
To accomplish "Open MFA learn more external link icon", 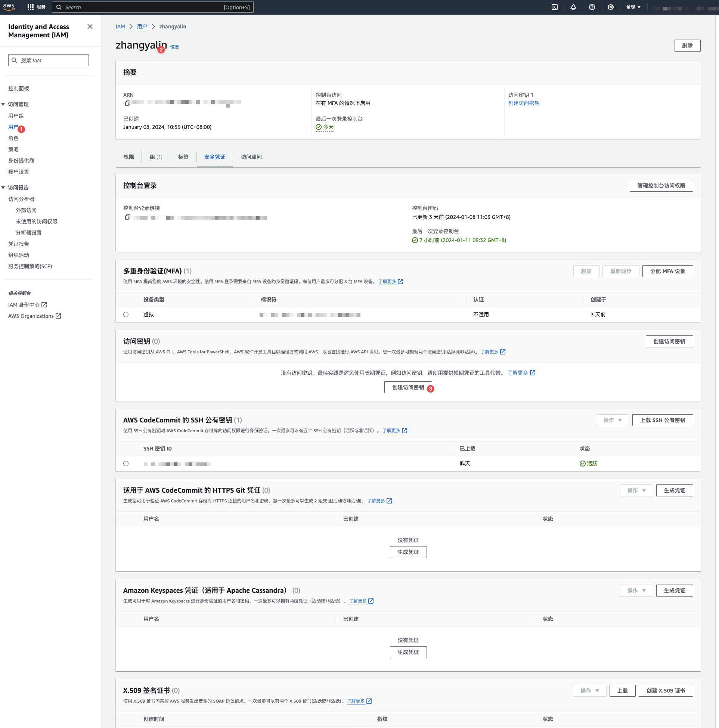I will 400,282.
